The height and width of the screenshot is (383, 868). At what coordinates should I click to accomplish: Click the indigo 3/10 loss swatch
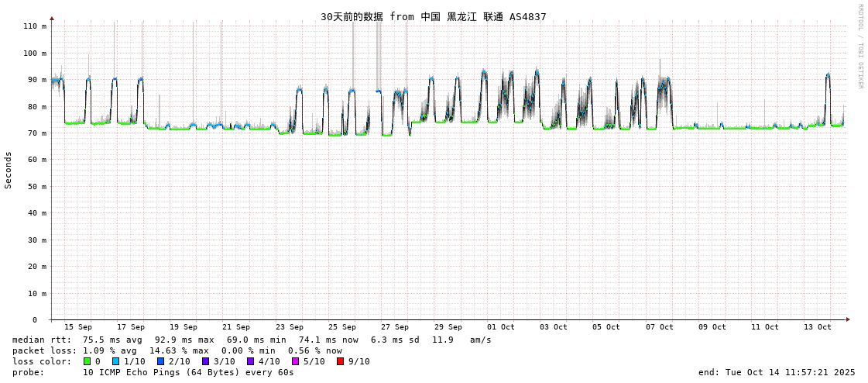tap(206, 361)
